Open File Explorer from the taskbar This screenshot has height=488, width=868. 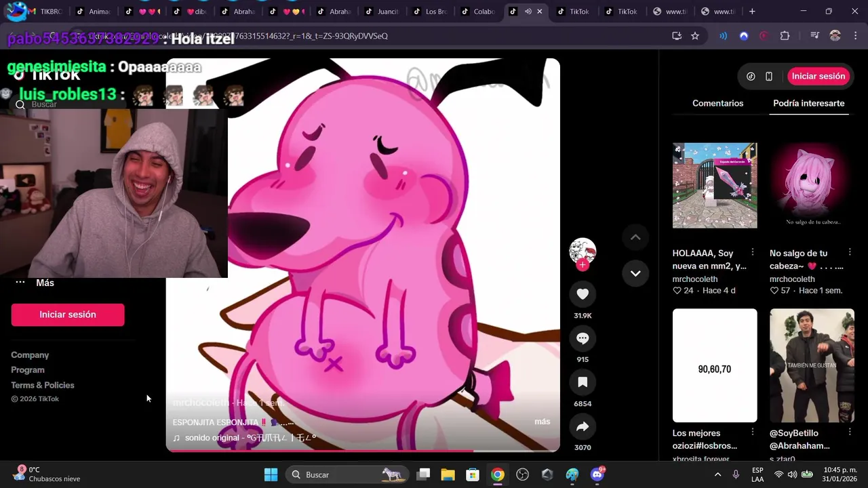[x=448, y=474]
